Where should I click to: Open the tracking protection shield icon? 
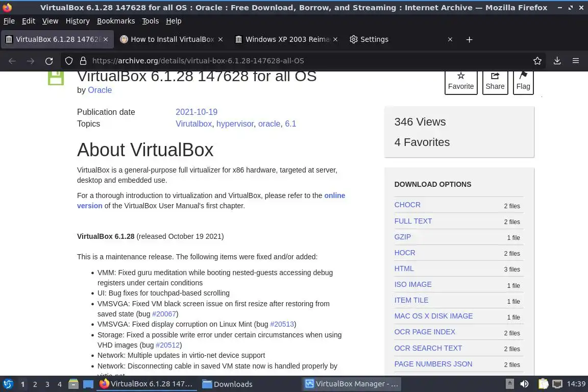tap(68, 61)
